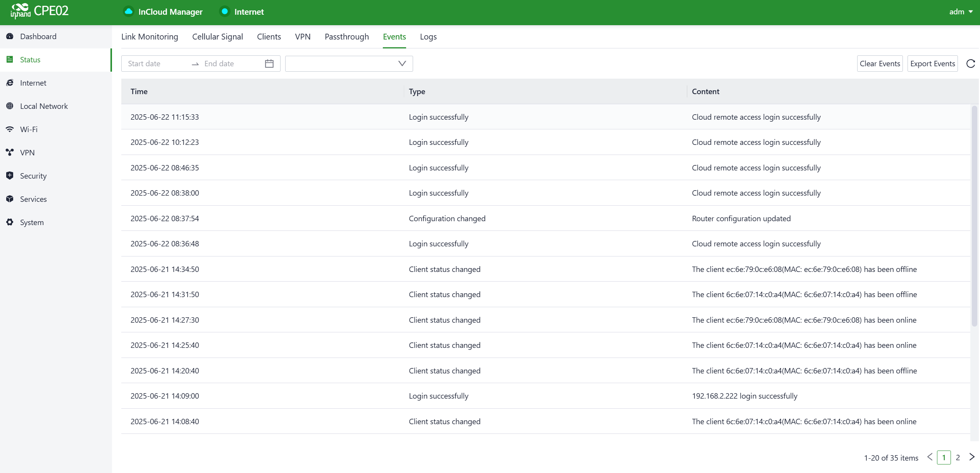Viewport: 980px width, 473px height.
Task: Expand the event type filter dropdown
Action: [x=349, y=64]
